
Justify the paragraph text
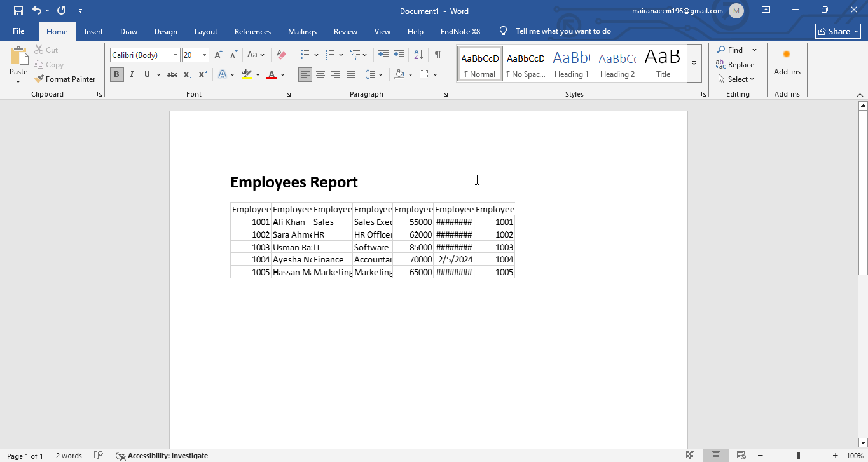tap(351, 74)
